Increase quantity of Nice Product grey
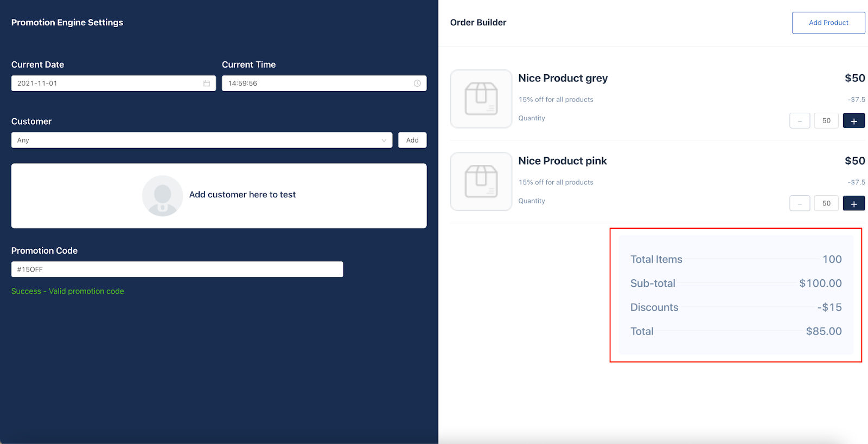868x444 pixels. [x=854, y=121]
